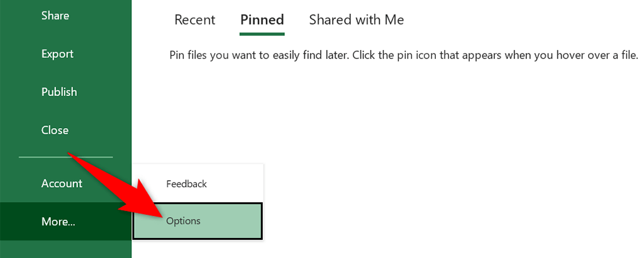Select Export from the backstage menu

coord(57,54)
